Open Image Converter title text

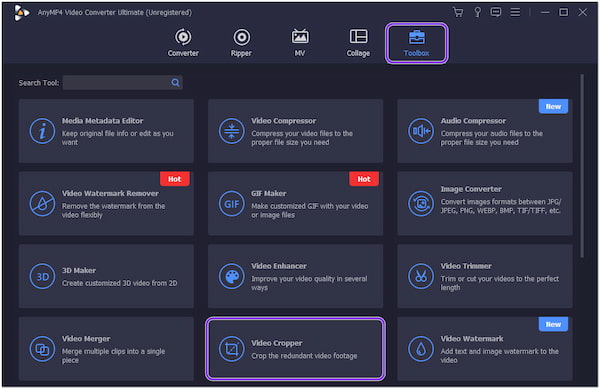point(471,189)
